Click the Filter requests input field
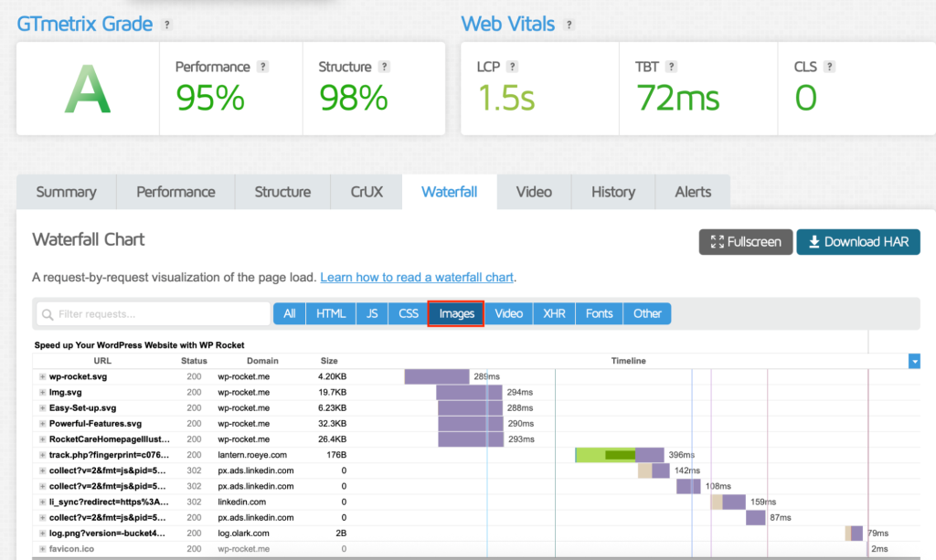 point(154,314)
